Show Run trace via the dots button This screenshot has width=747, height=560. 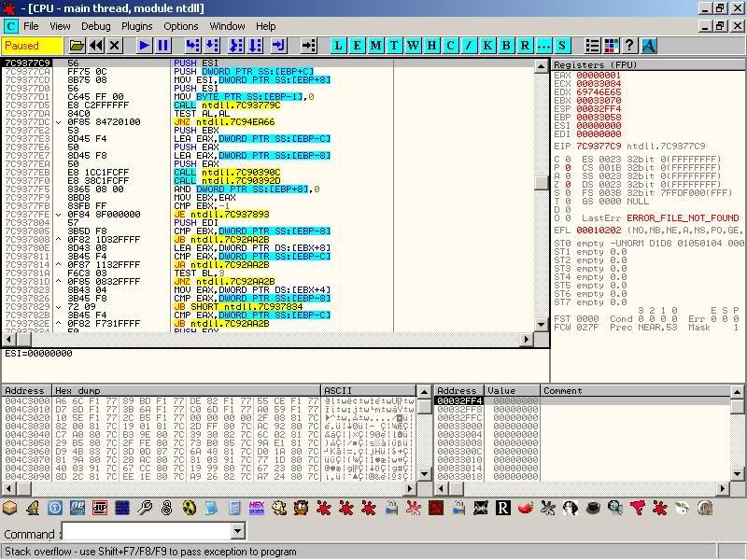click(x=543, y=45)
